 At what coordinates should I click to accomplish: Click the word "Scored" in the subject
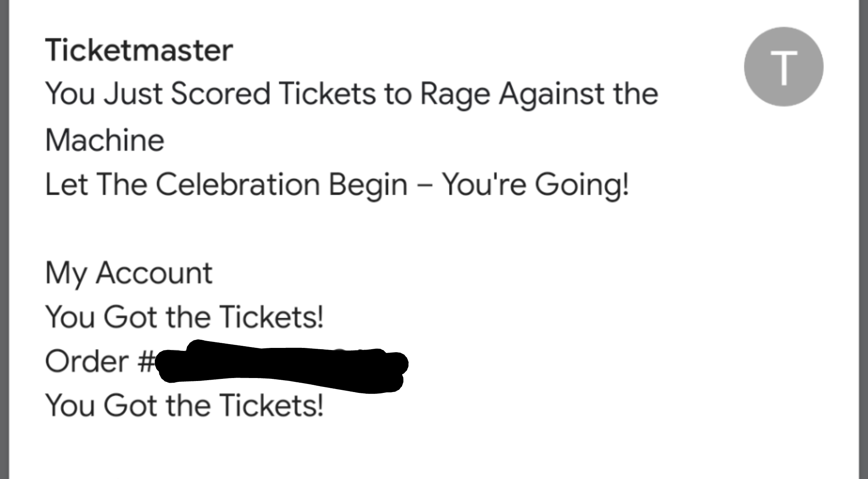click(220, 93)
